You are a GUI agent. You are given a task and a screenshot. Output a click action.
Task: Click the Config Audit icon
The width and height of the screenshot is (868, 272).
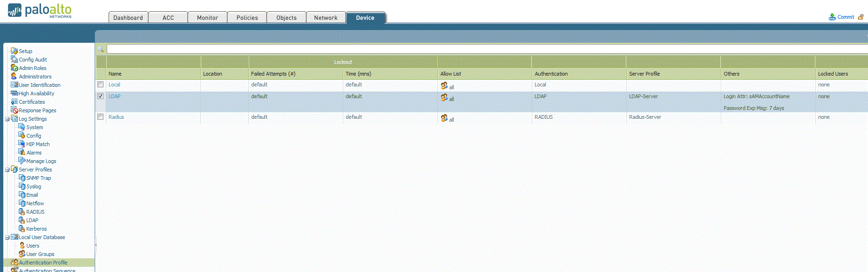coord(14,59)
